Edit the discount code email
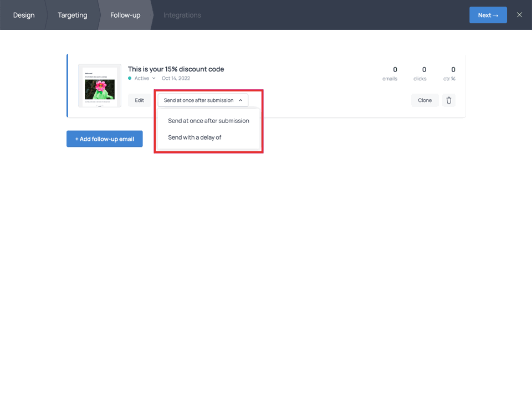 (140, 100)
